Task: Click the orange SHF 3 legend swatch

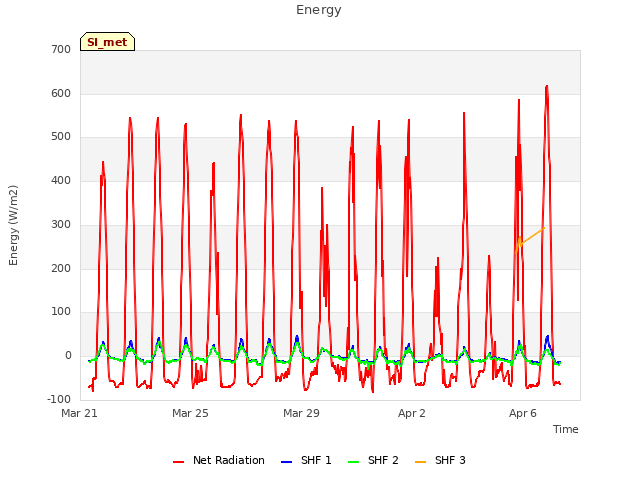Action: [420, 462]
